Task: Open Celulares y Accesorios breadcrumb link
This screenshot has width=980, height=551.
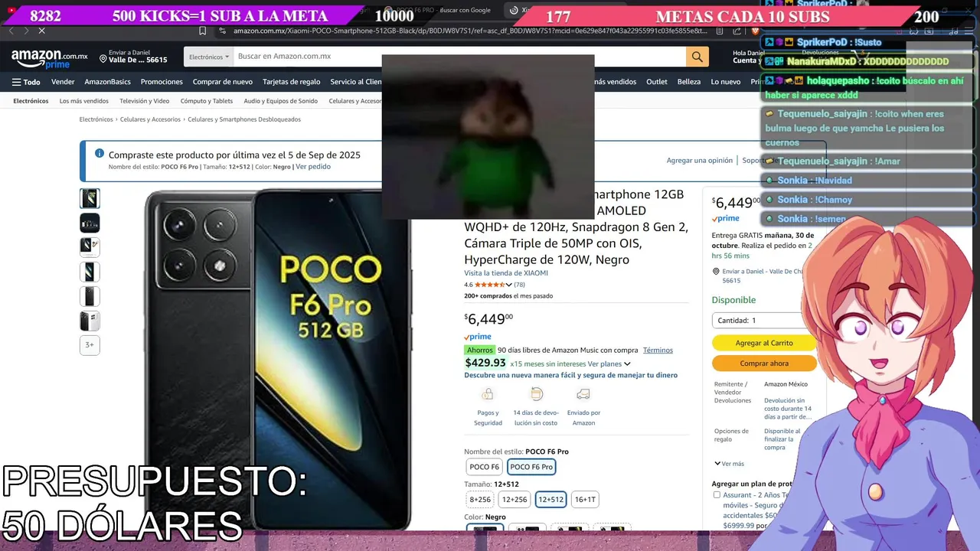Action: point(150,119)
